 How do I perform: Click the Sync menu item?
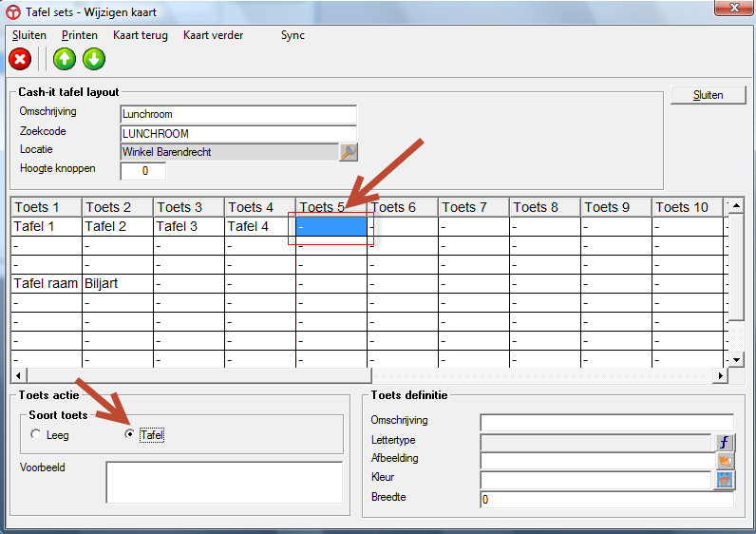[x=293, y=35]
